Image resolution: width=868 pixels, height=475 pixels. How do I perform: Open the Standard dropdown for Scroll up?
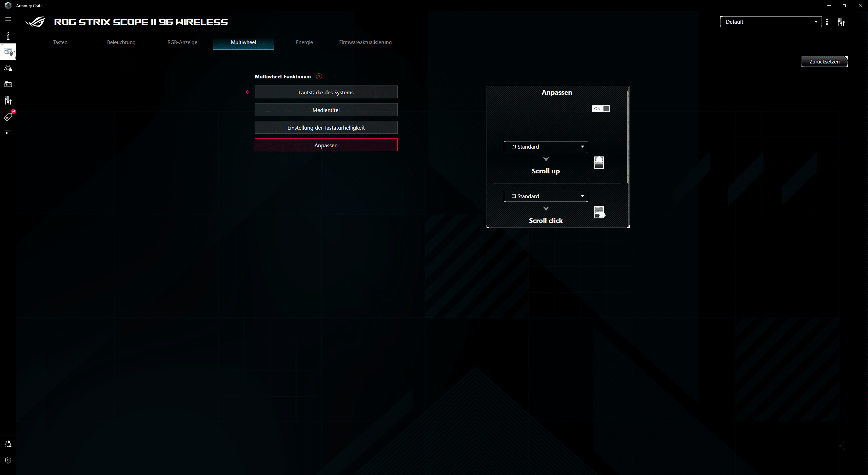[x=546, y=147]
